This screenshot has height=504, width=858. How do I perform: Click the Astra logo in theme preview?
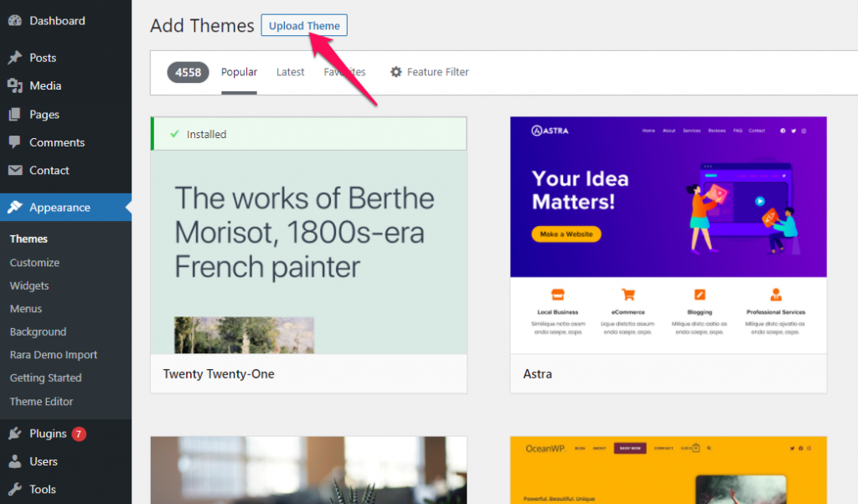[550, 131]
